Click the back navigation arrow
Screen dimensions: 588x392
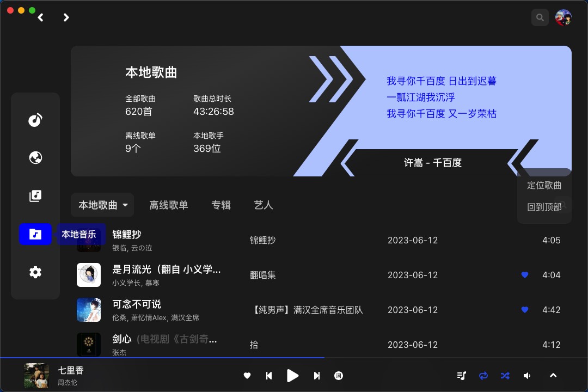(x=40, y=17)
